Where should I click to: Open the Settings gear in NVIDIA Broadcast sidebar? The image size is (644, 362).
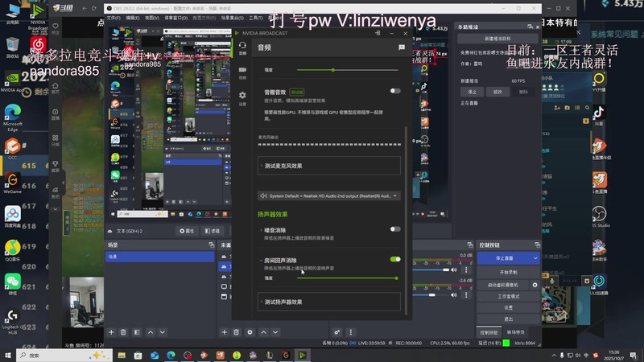point(242,97)
